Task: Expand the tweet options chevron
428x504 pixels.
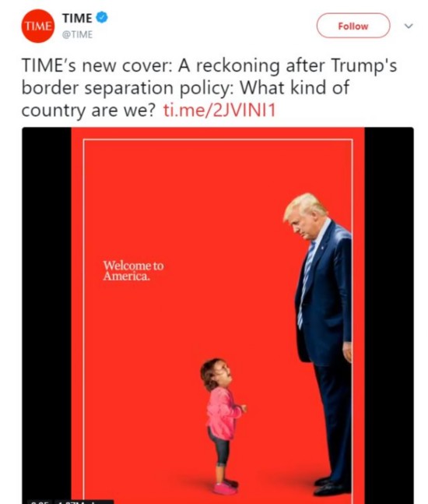Action: click(408, 26)
